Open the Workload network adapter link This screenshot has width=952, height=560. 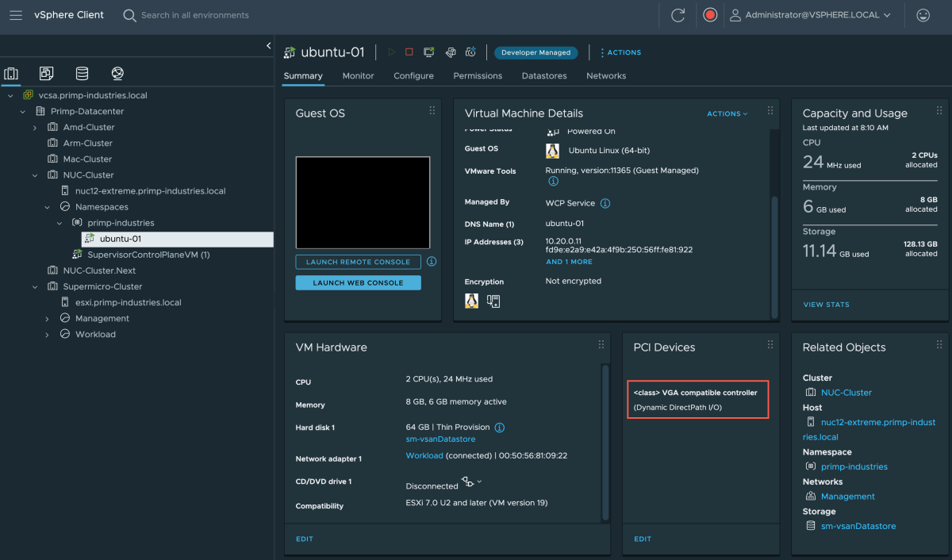point(424,456)
